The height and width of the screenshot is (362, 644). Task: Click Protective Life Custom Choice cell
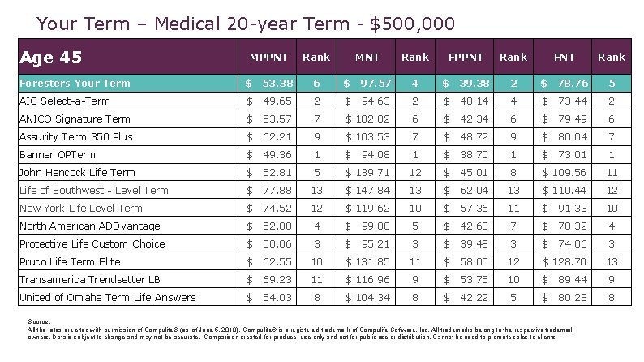point(128,244)
